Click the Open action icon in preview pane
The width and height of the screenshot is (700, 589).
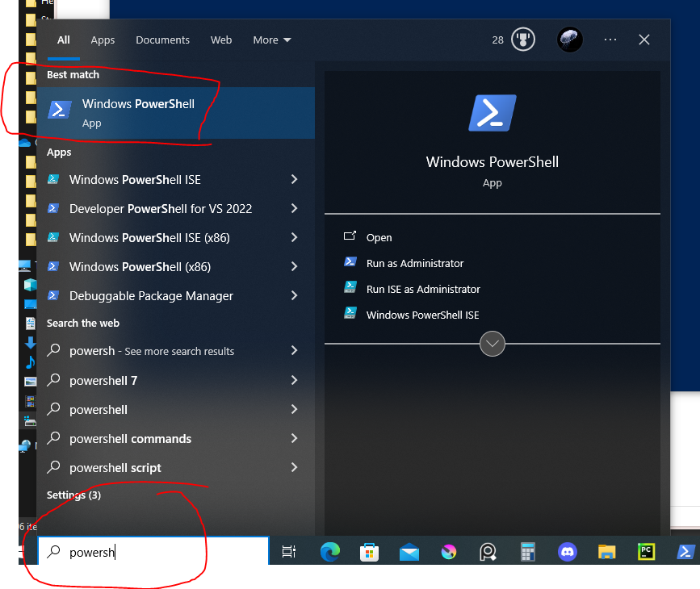(x=350, y=236)
